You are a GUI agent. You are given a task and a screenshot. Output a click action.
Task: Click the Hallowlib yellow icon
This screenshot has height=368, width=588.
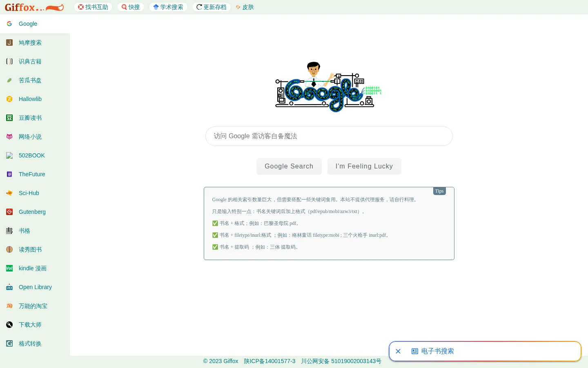coord(9,99)
